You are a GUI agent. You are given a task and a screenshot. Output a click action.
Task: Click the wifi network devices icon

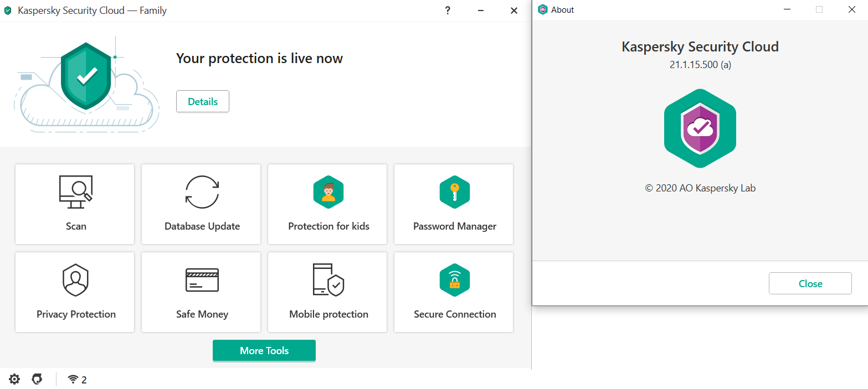click(73, 379)
